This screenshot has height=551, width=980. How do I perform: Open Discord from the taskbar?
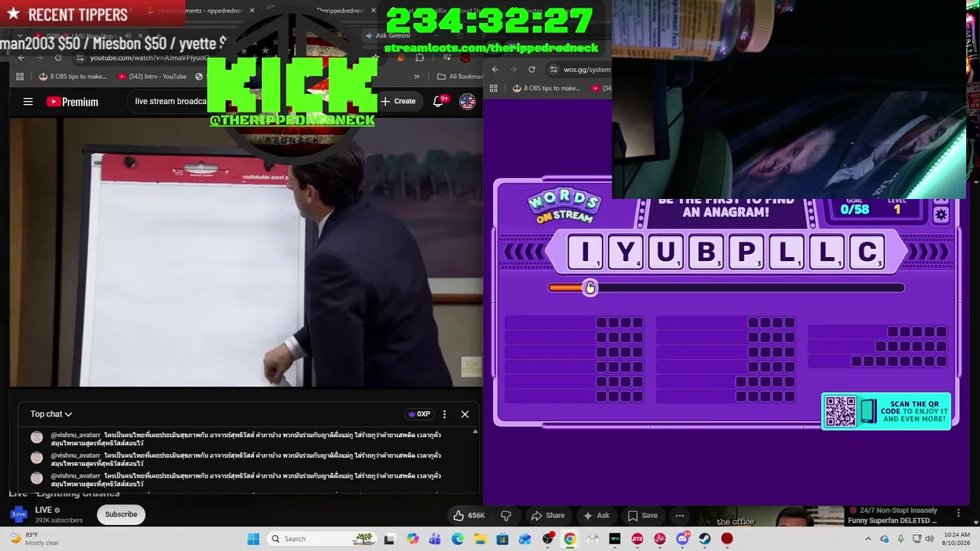click(682, 539)
